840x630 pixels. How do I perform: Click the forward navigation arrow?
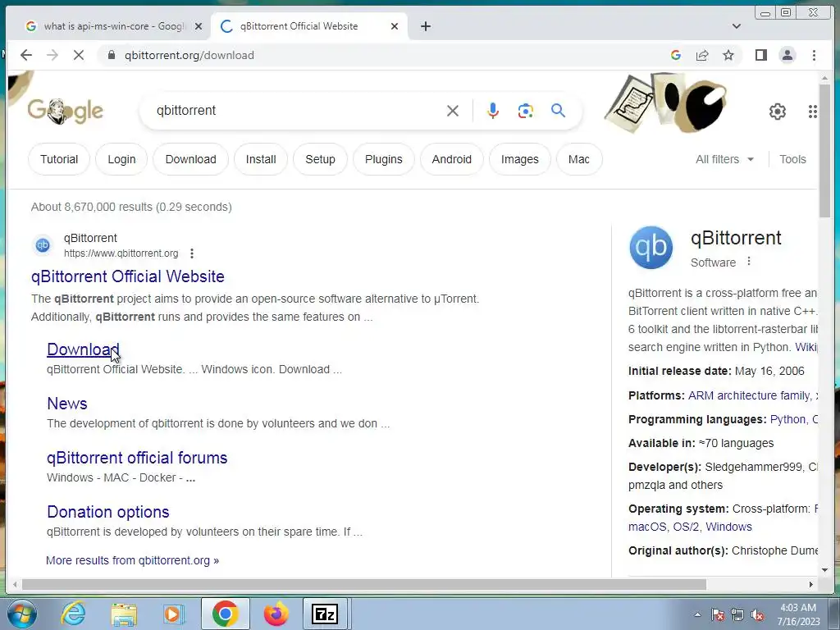click(x=52, y=55)
